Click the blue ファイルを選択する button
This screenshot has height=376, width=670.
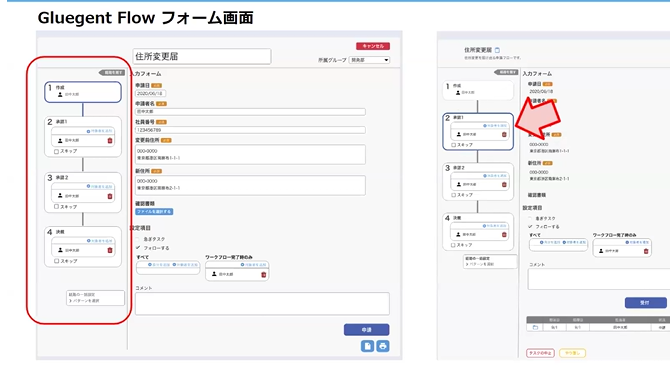(x=154, y=212)
